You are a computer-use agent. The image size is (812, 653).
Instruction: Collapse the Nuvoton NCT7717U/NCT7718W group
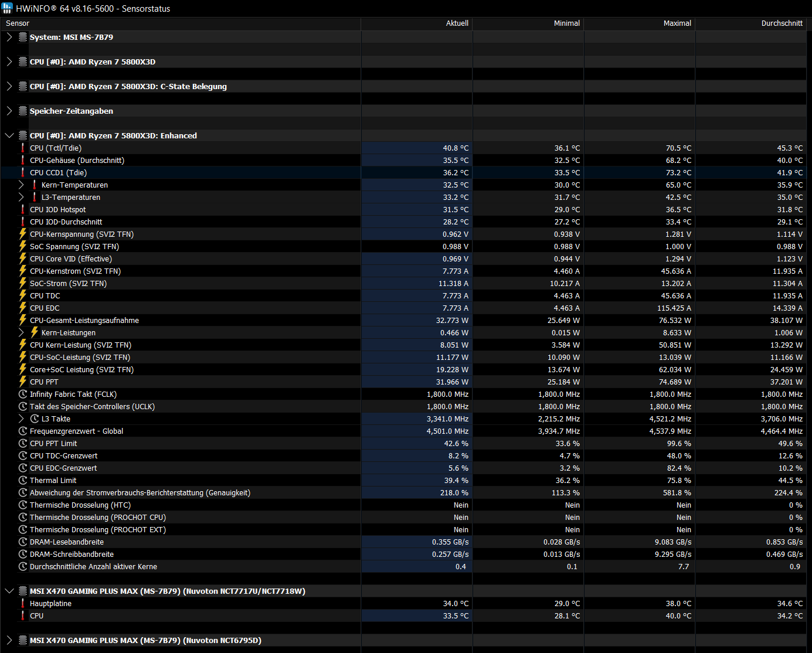click(x=9, y=591)
